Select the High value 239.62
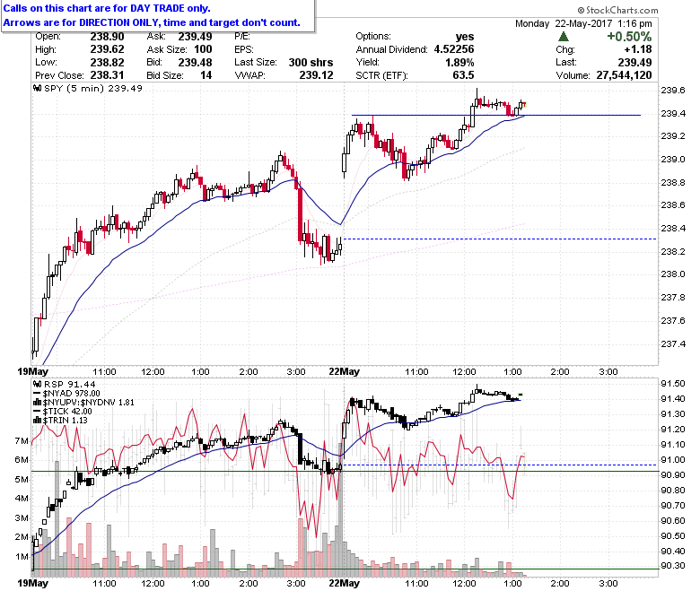Screen dimensions: 700x591 107,49
